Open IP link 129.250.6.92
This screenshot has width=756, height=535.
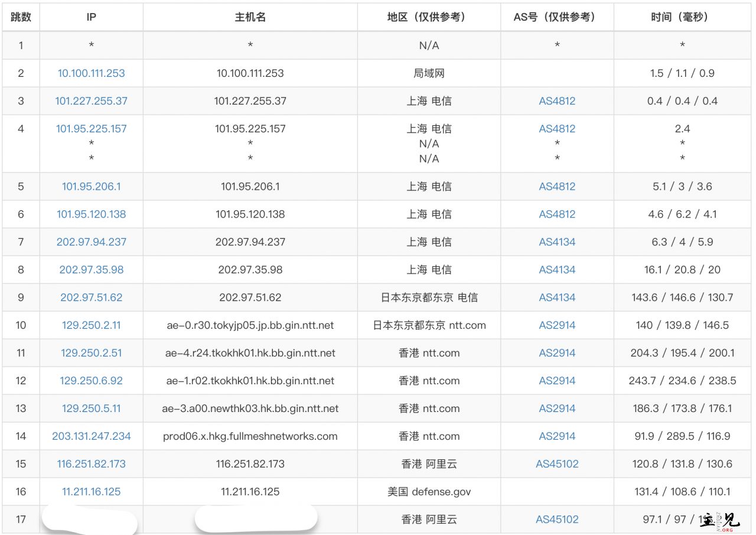92,381
